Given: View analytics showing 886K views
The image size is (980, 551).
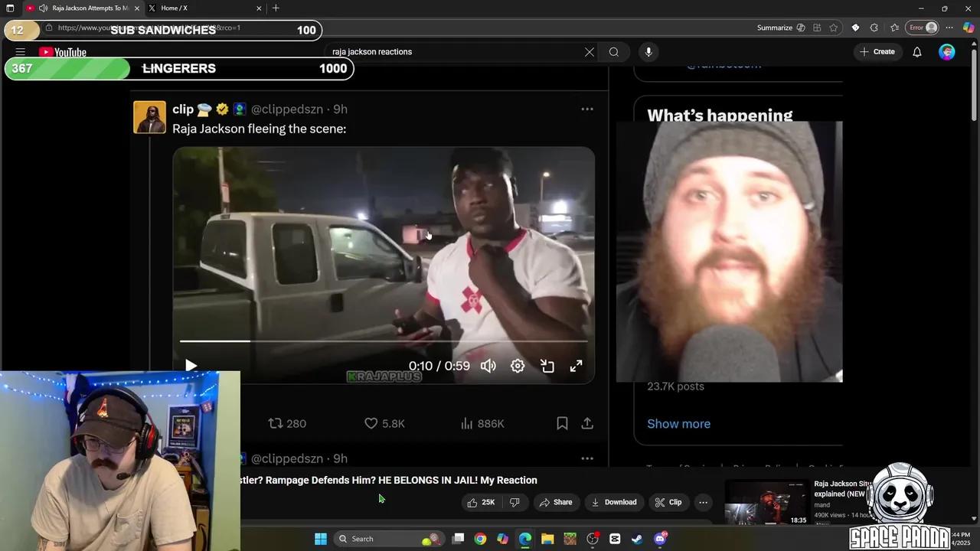Looking at the screenshot, I should 482,423.
